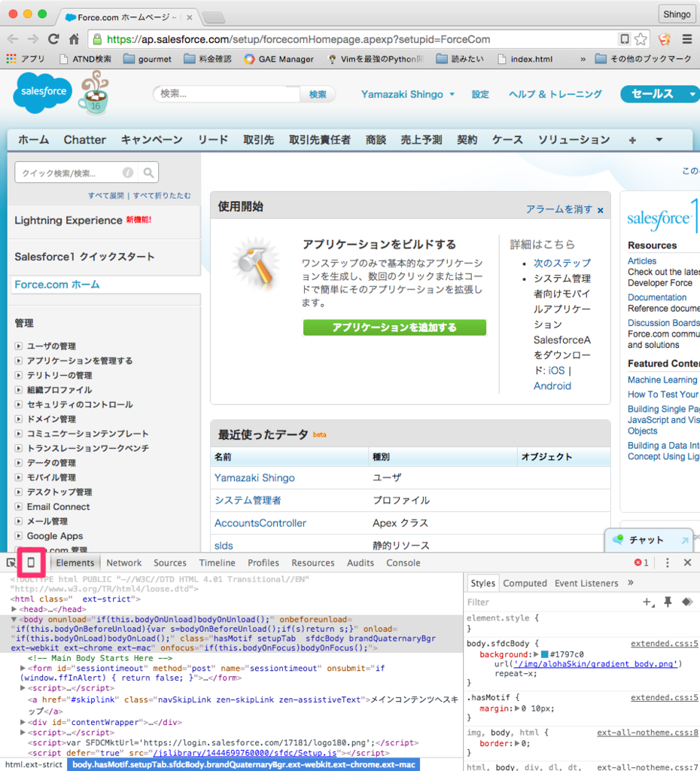Open the 設定 setup link
Viewport: 700px width, 771px height.
480,94
